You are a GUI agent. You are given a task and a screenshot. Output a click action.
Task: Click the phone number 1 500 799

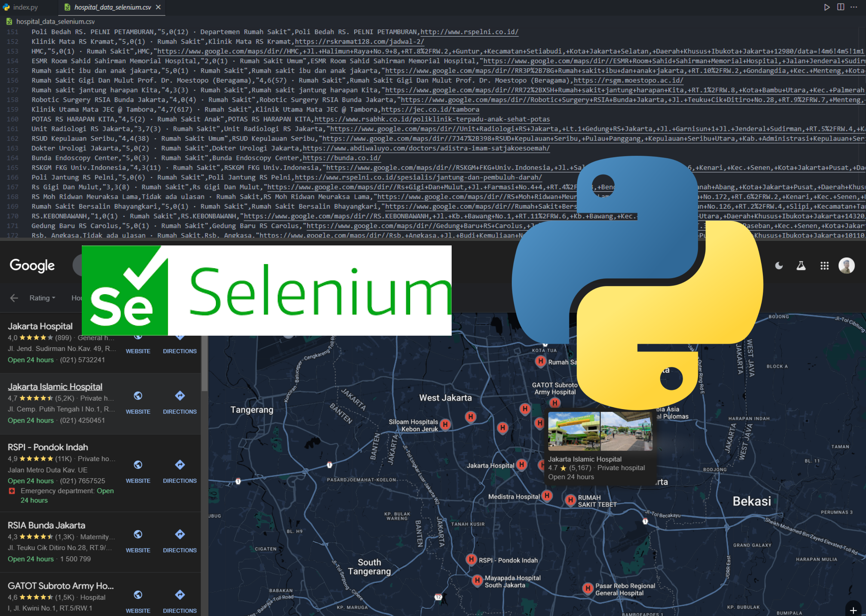click(75, 559)
